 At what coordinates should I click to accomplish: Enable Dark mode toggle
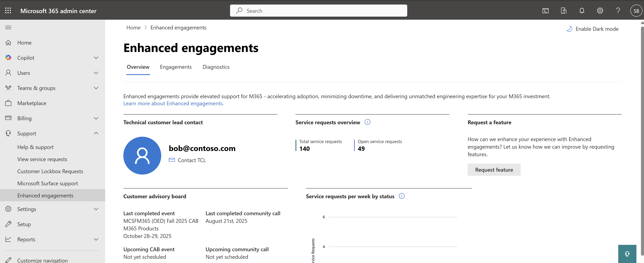[x=592, y=29]
